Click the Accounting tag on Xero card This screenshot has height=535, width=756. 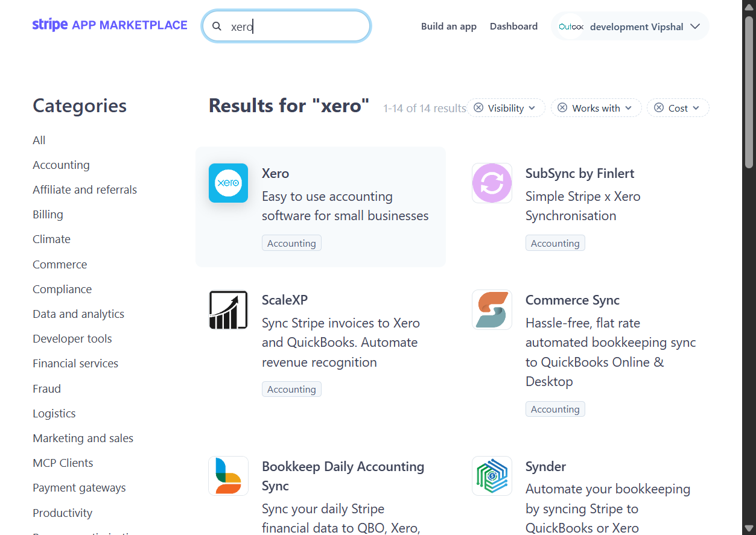pyautogui.click(x=291, y=243)
